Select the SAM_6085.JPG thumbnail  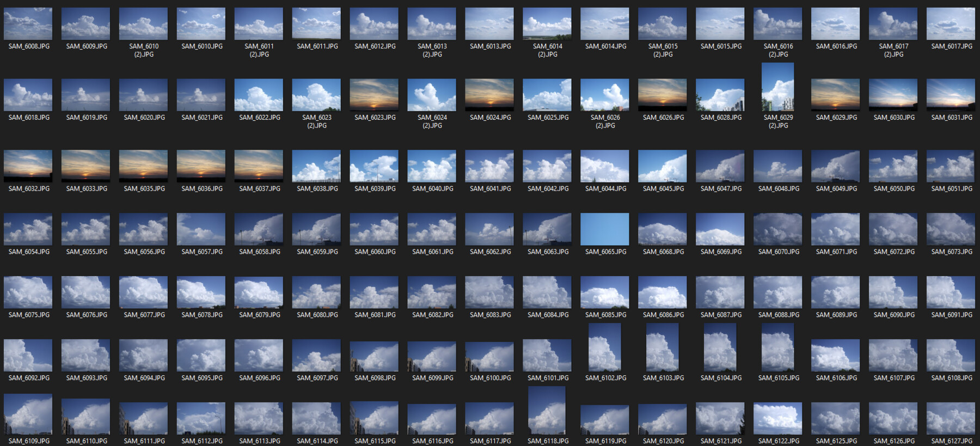(605, 292)
